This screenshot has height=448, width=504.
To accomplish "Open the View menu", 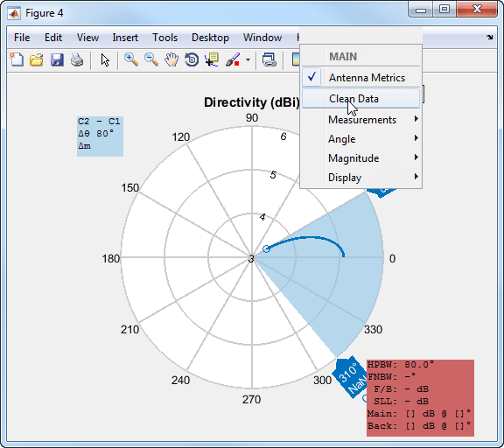I will coord(87,38).
